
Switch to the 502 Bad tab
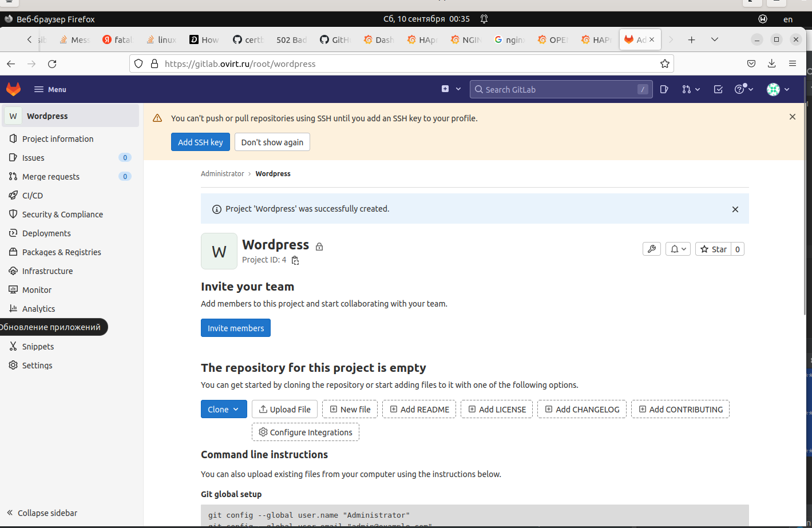point(291,39)
